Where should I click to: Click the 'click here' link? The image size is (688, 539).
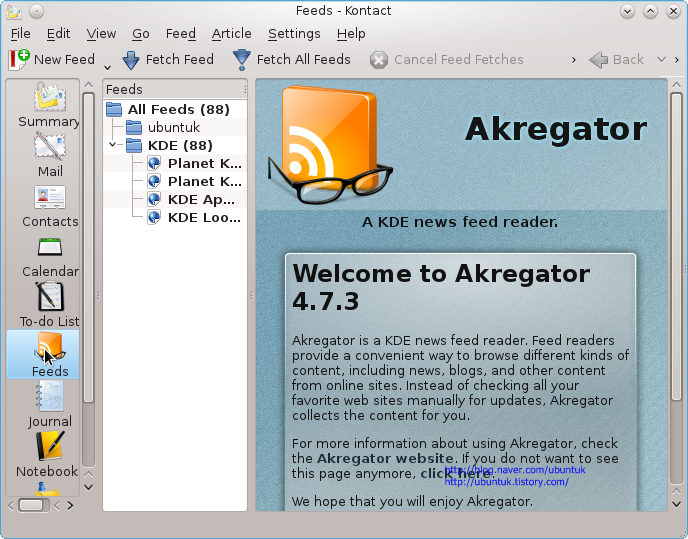coord(457,474)
